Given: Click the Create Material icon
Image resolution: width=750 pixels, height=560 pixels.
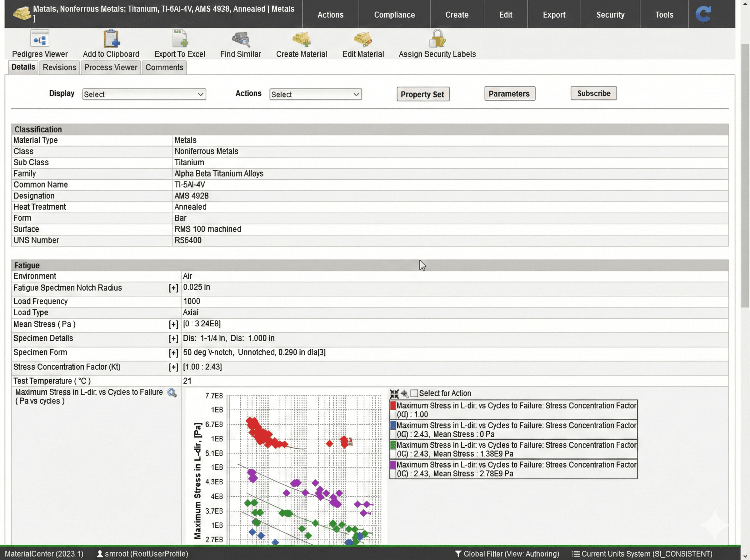Looking at the screenshot, I should coord(301,39).
